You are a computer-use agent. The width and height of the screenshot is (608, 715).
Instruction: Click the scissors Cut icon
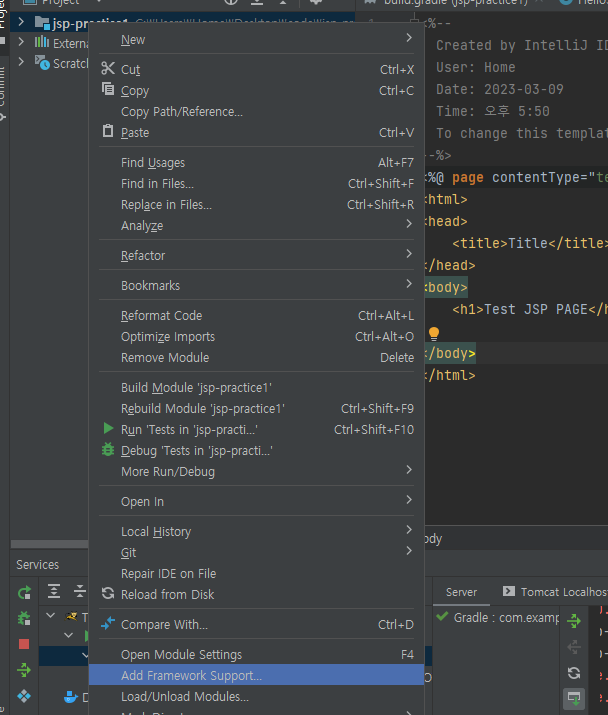(108, 68)
